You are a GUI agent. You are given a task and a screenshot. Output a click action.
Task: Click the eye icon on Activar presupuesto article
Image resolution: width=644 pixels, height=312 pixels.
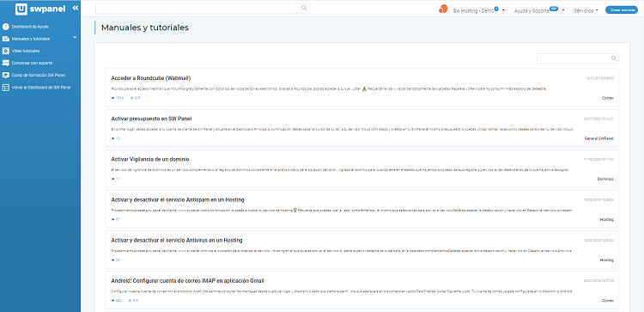click(x=113, y=138)
